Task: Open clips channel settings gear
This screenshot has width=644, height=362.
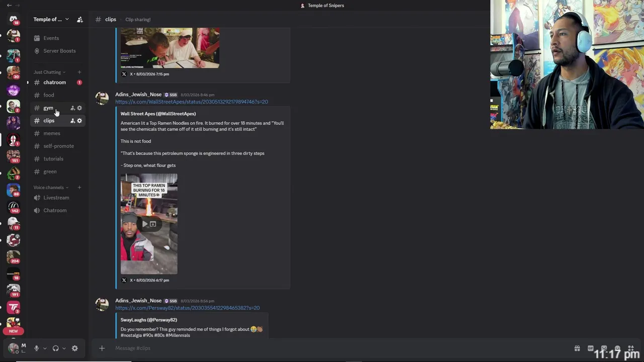Action: click(79, 121)
